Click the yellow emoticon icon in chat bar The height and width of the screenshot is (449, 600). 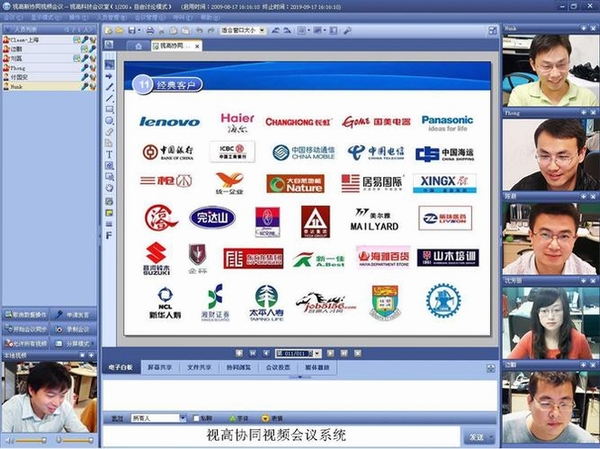265,418
